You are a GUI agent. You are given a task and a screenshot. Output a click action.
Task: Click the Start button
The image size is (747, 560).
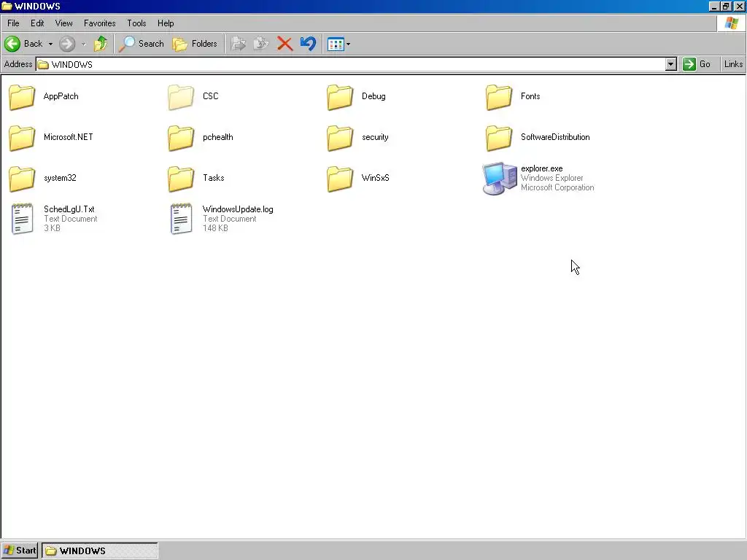20,551
